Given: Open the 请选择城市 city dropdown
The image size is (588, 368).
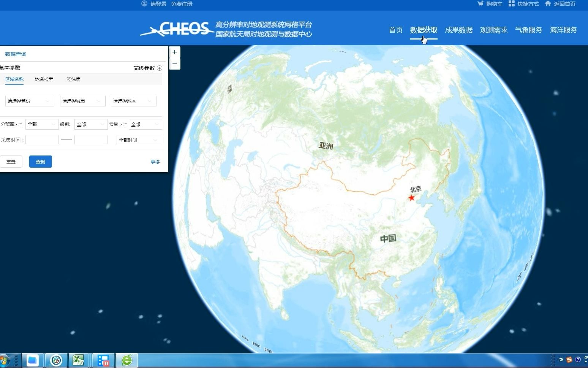Looking at the screenshot, I should pos(82,101).
